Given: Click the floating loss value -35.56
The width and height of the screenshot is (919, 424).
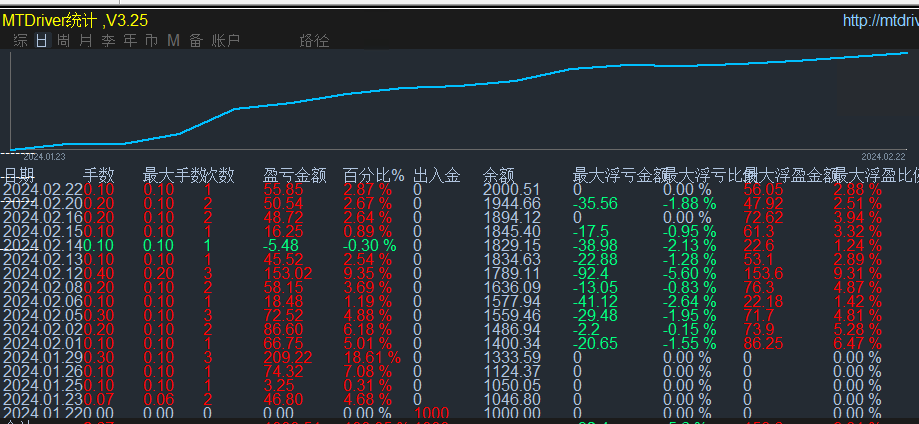Looking at the screenshot, I should tap(595, 203).
